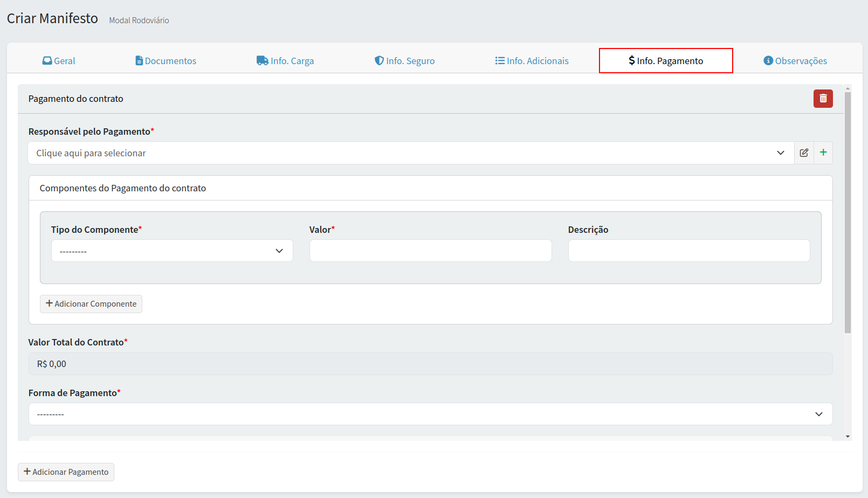Switch to the Documentos tab

tap(166, 61)
